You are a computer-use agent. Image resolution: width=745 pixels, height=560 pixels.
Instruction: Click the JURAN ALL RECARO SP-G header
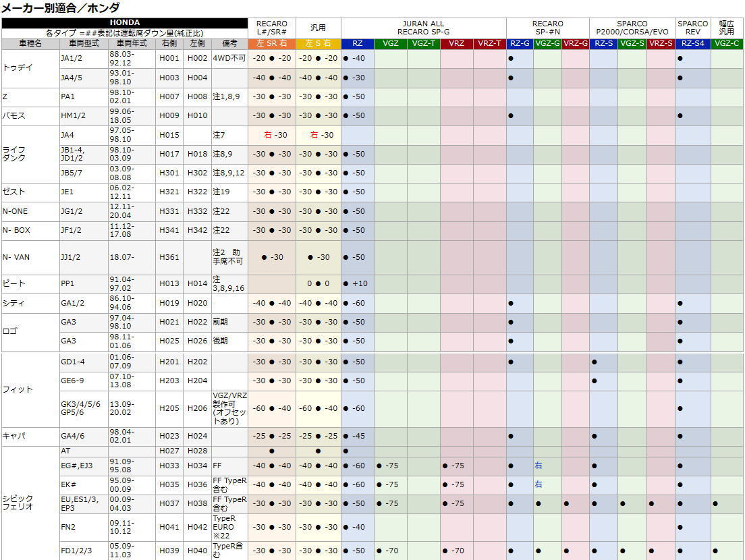click(423, 28)
